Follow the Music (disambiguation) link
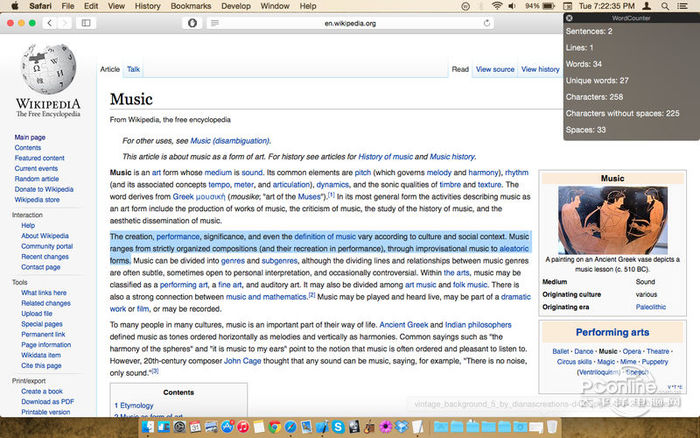Image resolution: width=700 pixels, height=438 pixels. 230,141
